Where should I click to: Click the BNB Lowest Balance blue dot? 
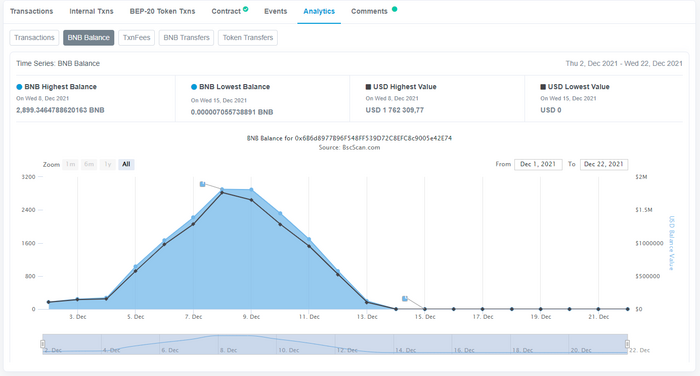coord(194,87)
